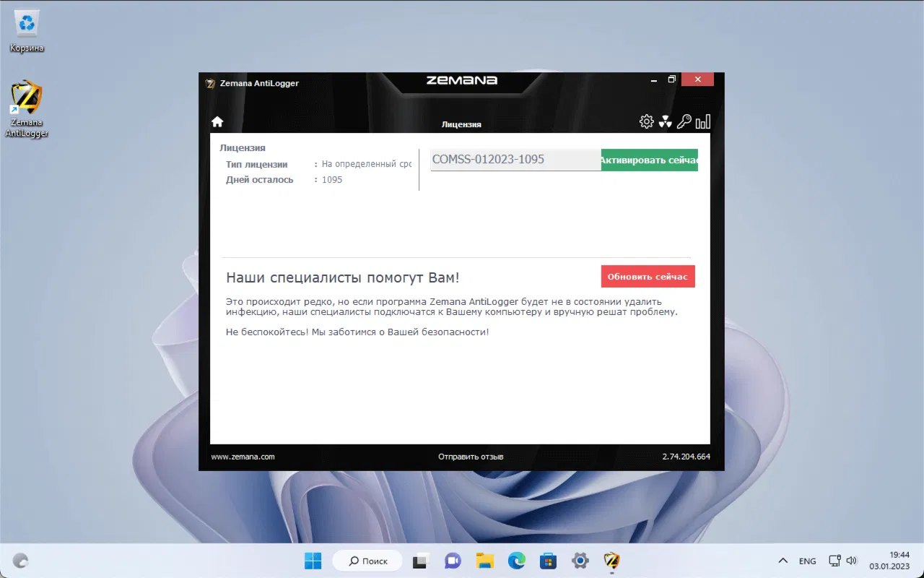This screenshot has height=578, width=924.
Task: Switch the ENG input language indicator
Action: (808, 561)
